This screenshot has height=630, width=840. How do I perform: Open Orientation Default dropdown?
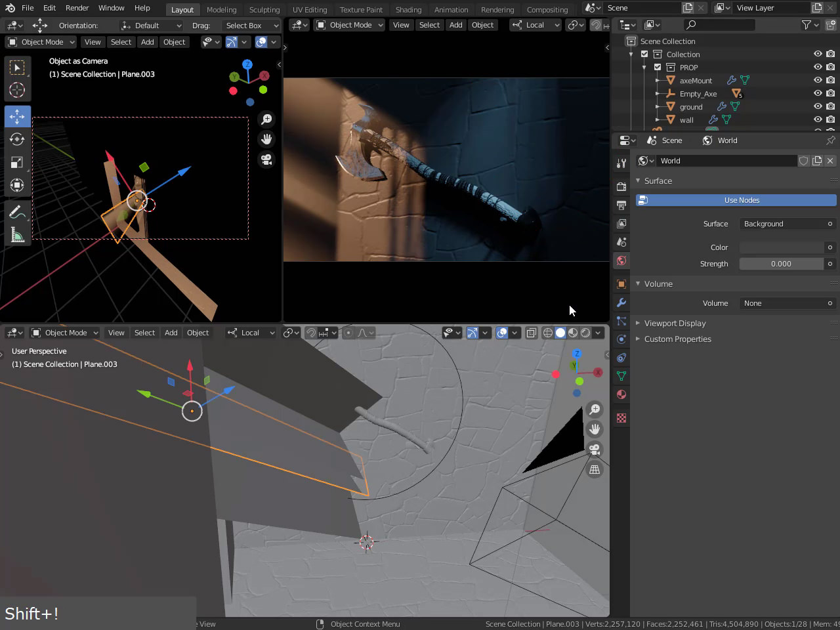(151, 26)
